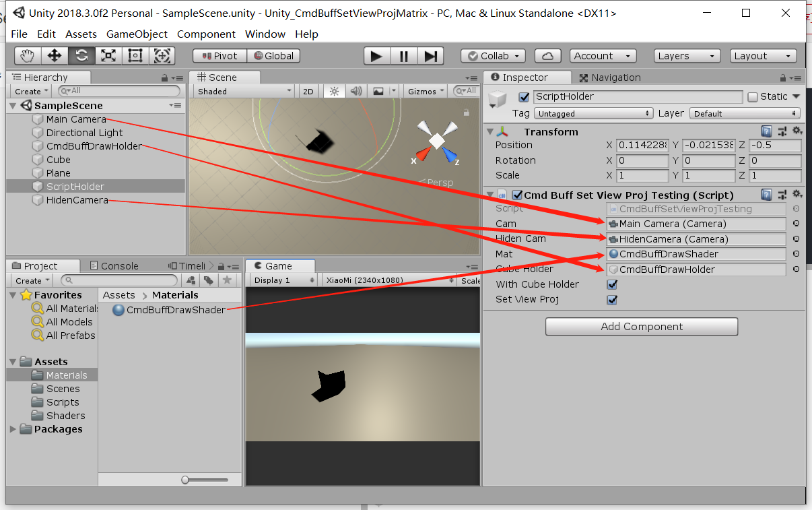812x510 pixels.
Task: Click the Pause button
Action: click(404, 57)
